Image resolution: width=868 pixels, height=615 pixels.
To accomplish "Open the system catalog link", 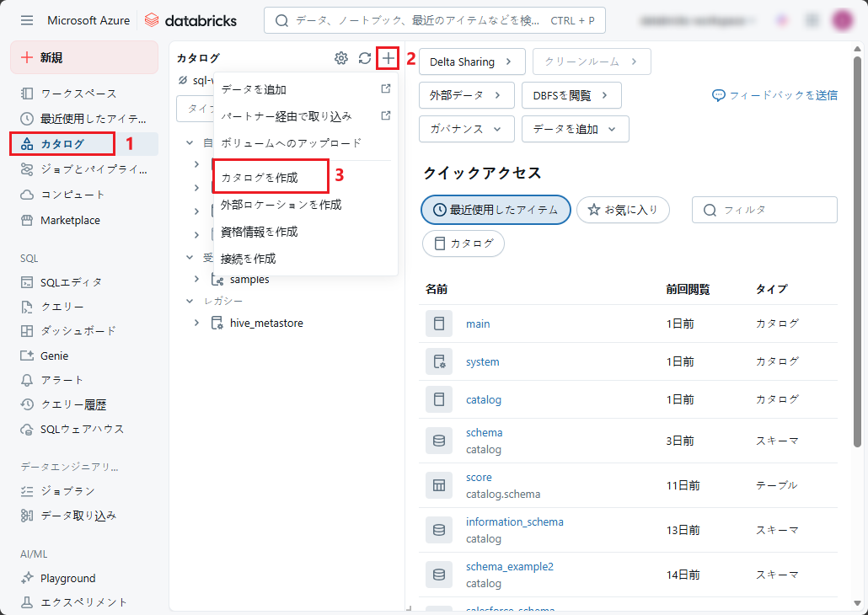I will tap(482, 361).
